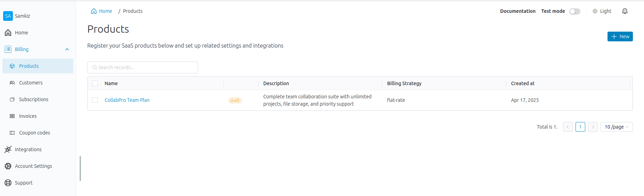Toggle the Test mode switch
This screenshot has width=644, height=196.
pyautogui.click(x=574, y=11)
